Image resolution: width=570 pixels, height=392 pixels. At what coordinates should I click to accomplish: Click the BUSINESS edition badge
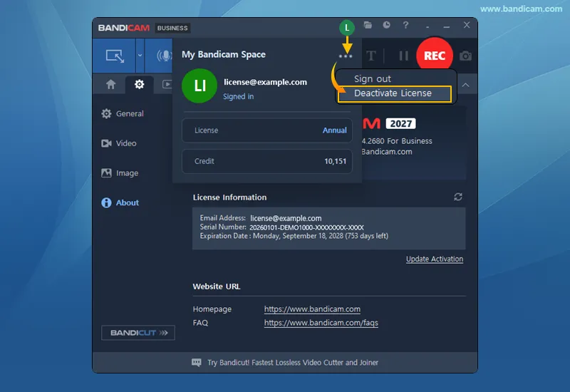[x=172, y=28]
